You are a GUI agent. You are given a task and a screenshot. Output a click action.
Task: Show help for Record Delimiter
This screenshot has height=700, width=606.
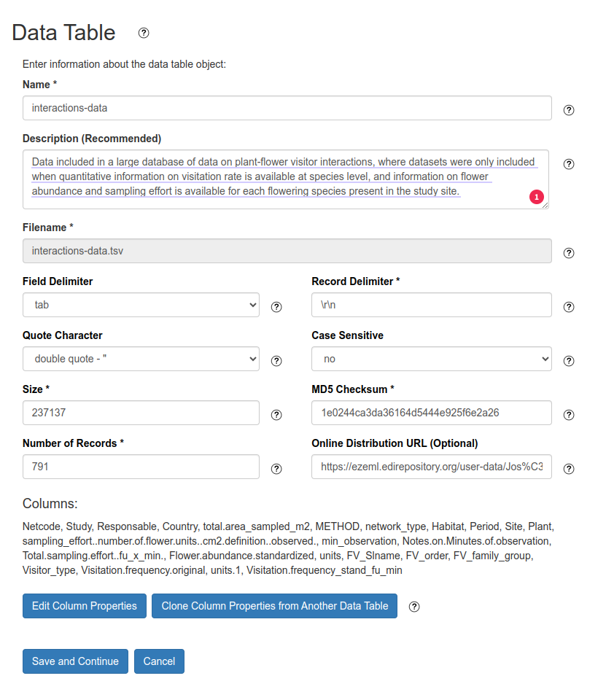click(x=569, y=307)
